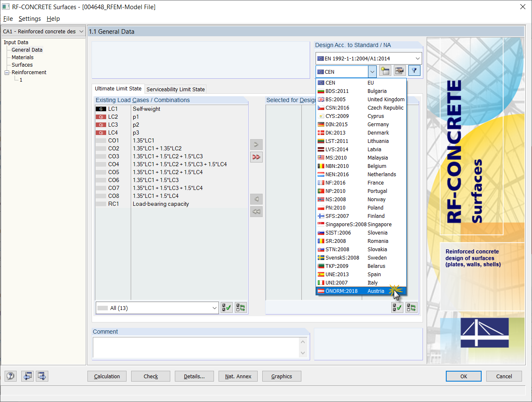Open the Settings menu
532x402 pixels.
click(x=30, y=19)
